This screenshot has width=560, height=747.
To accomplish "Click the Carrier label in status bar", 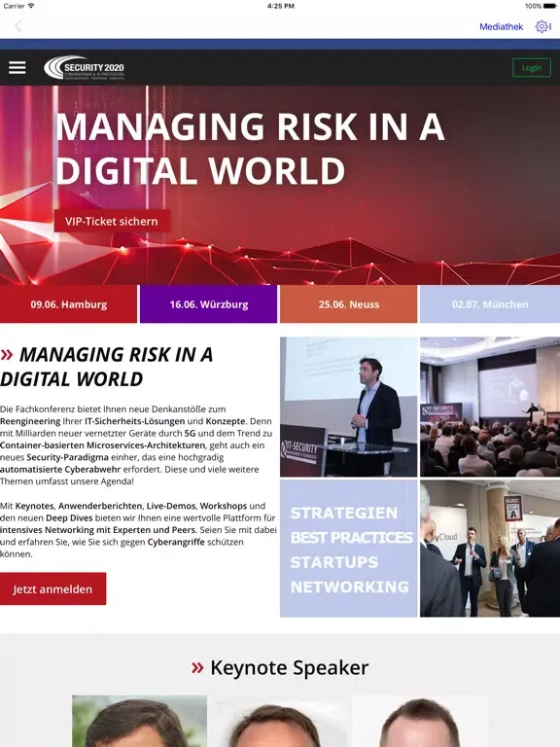I will point(14,6).
